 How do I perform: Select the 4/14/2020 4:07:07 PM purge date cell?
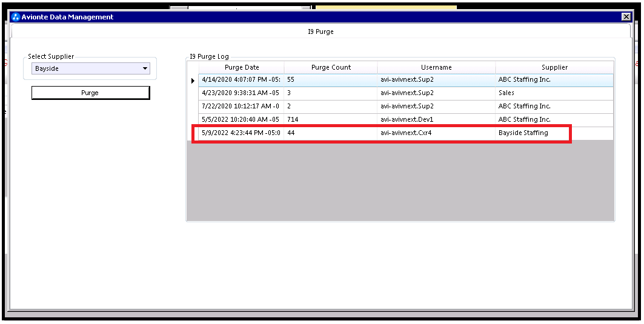tap(241, 80)
